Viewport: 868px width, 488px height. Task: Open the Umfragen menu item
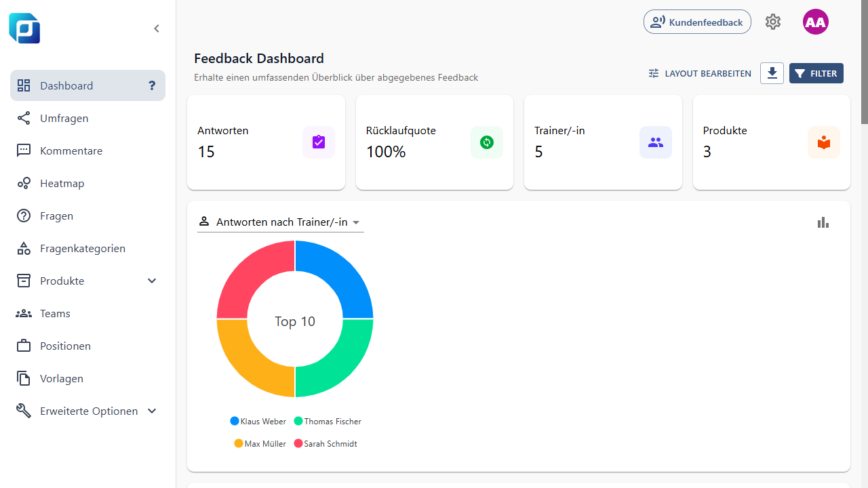[87, 118]
